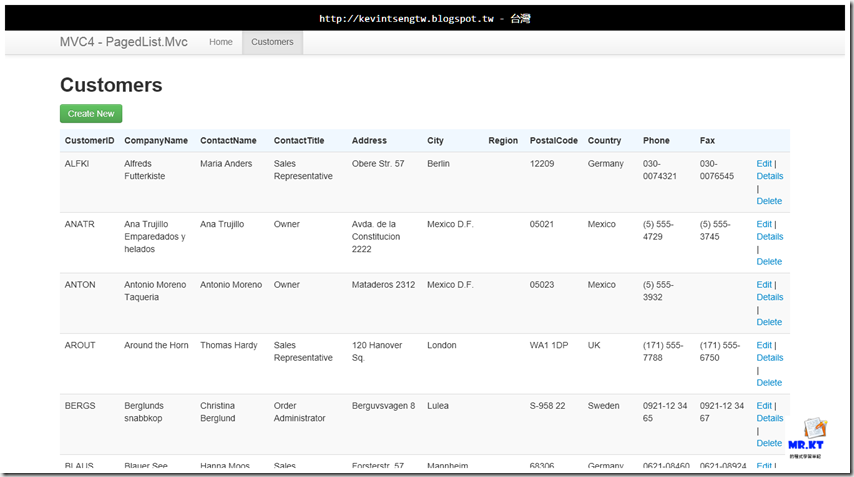Click Edit for customer BERGS
This screenshot has height=477, width=854.
764,405
